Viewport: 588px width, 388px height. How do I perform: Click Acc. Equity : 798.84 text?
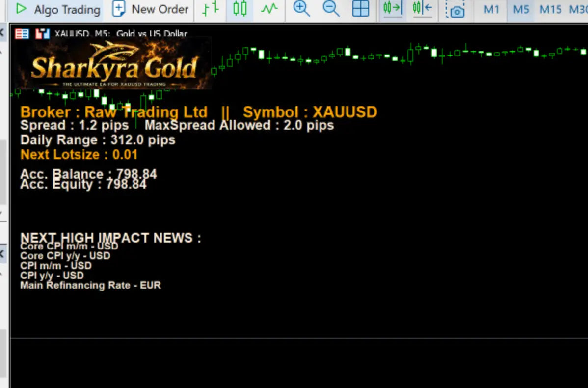pyautogui.click(x=83, y=184)
